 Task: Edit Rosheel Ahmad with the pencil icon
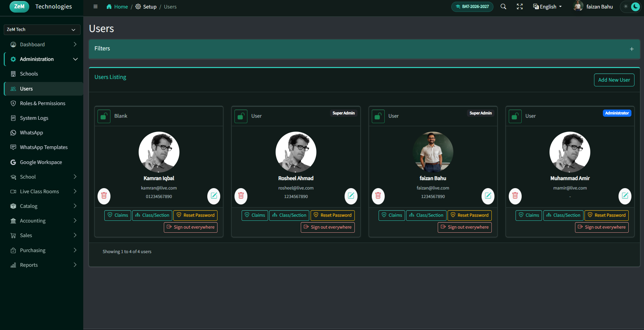[351, 196]
